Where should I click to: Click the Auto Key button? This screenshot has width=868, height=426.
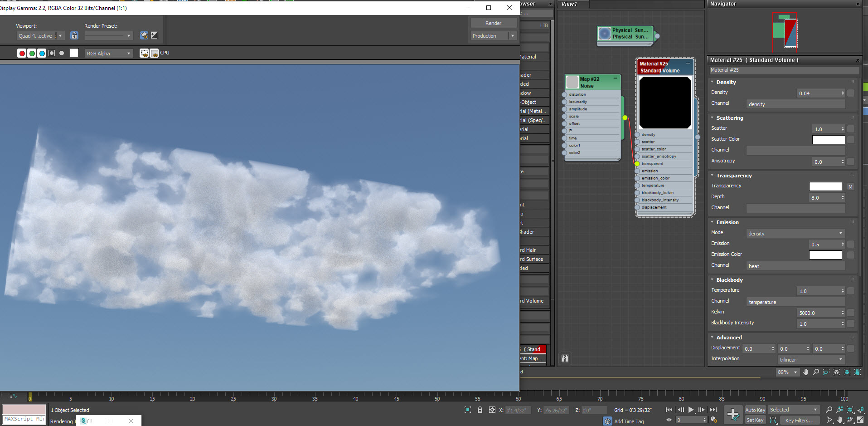click(755, 410)
